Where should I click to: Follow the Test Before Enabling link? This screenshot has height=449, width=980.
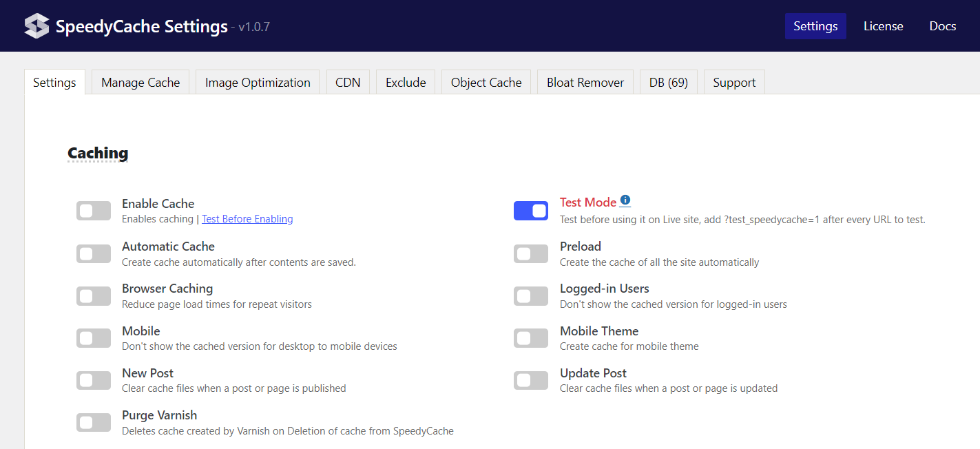(247, 219)
